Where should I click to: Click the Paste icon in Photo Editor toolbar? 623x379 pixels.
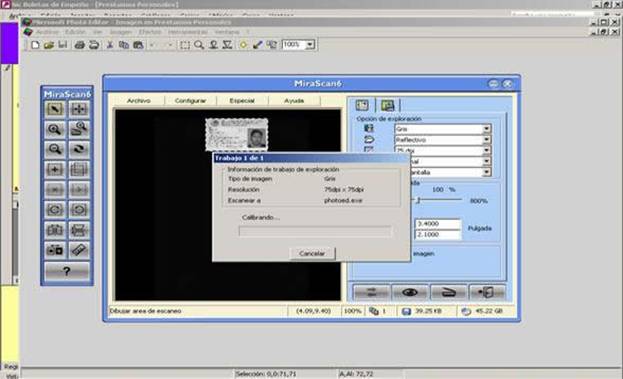[x=138, y=44]
